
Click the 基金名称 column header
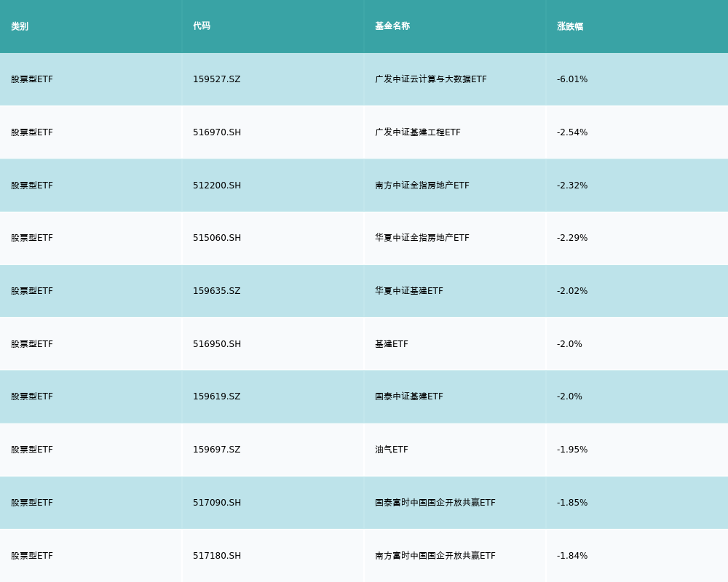(x=392, y=26)
